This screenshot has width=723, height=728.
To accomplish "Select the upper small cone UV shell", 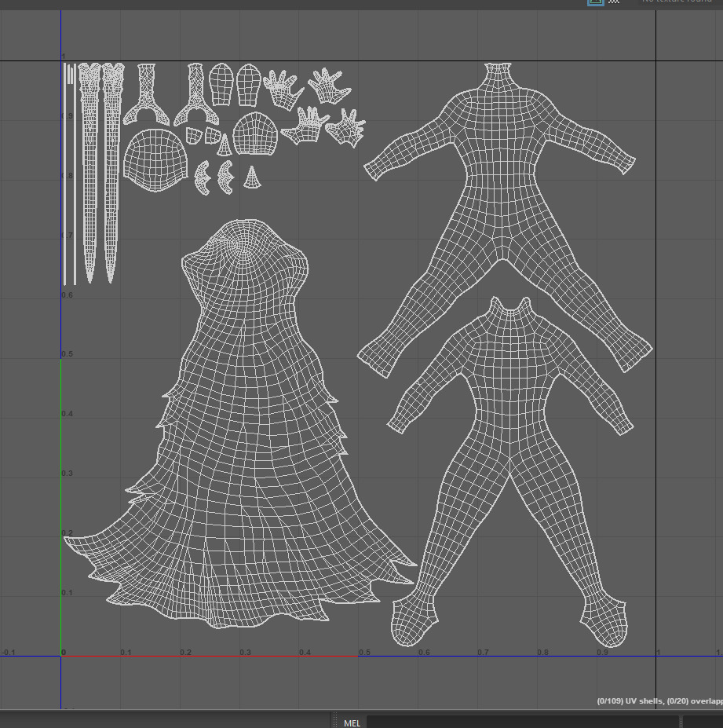I will (x=225, y=145).
